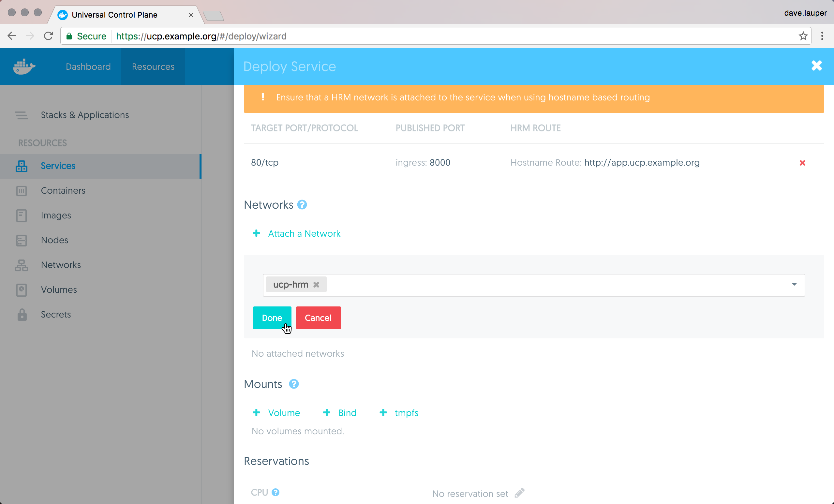
Task: Click the CPU reservation pencil edit icon
Action: coord(520,493)
